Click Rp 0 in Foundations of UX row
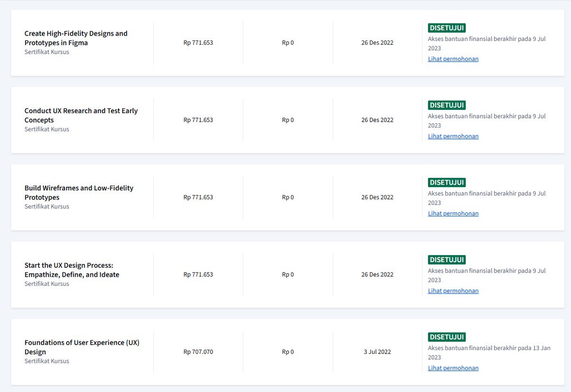The width and height of the screenshot is (571, 392). (288, 352)
